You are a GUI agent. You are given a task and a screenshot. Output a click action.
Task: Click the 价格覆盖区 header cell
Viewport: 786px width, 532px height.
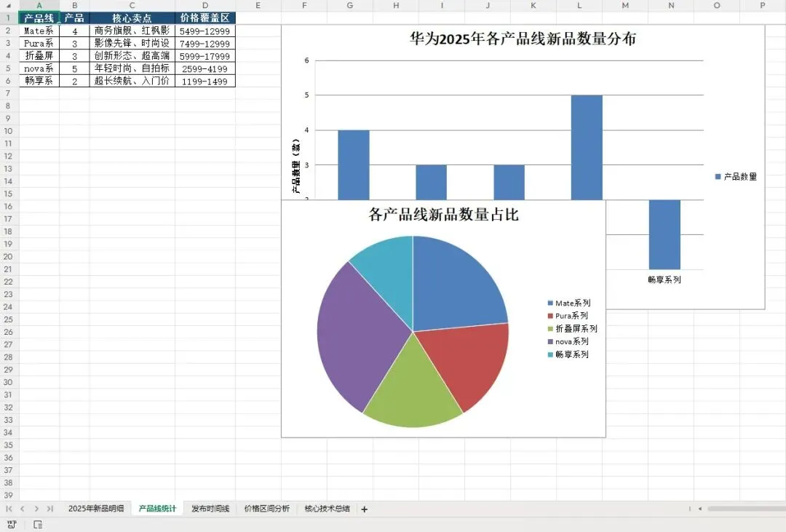205,18
